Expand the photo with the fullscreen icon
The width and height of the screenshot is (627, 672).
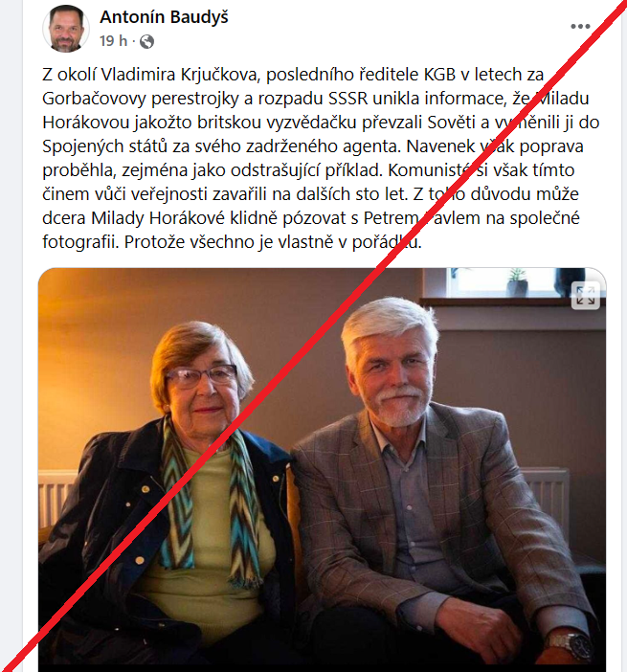click(586, 296)
